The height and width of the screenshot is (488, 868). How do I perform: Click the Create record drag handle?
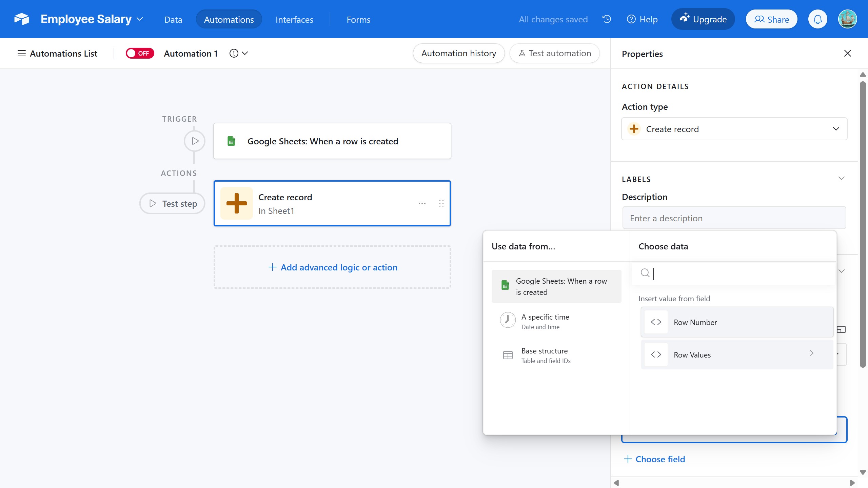441,203
